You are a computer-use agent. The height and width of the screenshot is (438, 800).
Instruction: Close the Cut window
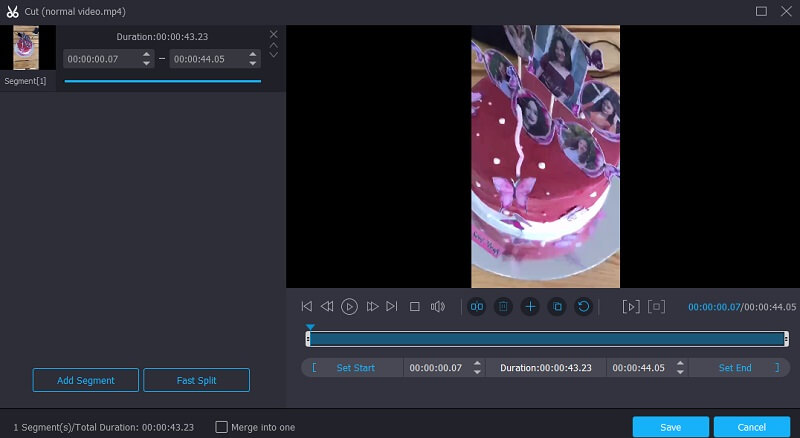click(x=786, y=11)
